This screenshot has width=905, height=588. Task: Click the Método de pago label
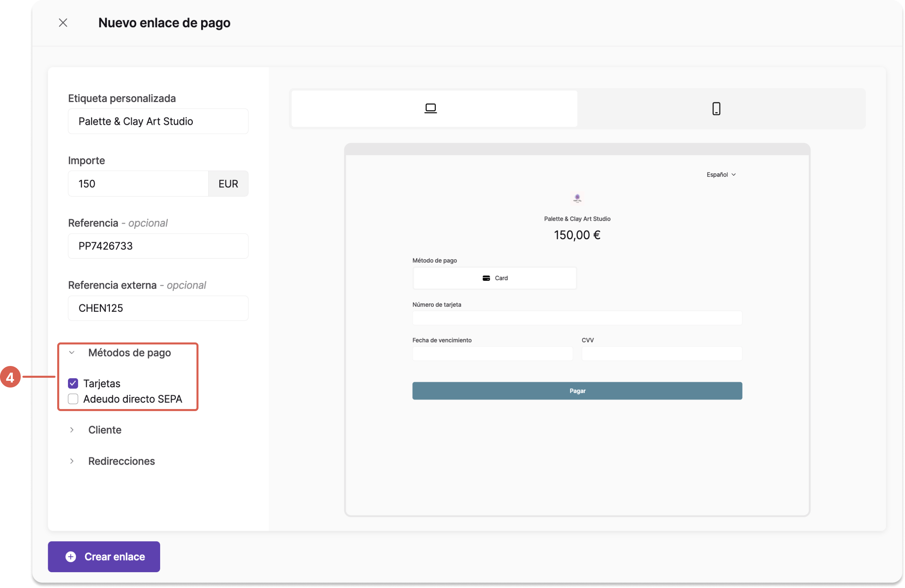tap(435, 261)
